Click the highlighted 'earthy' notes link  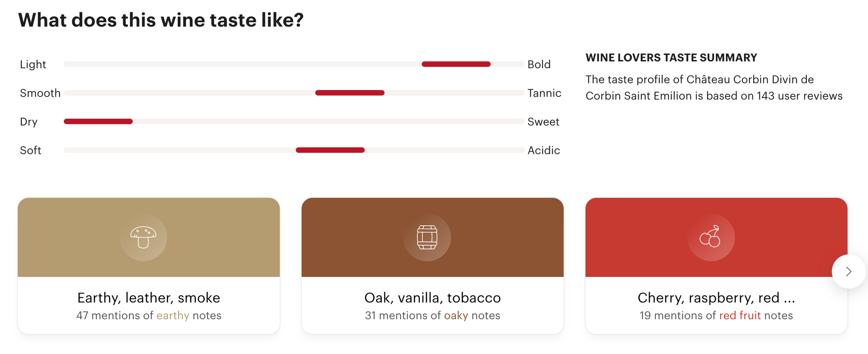pos(173,315)
